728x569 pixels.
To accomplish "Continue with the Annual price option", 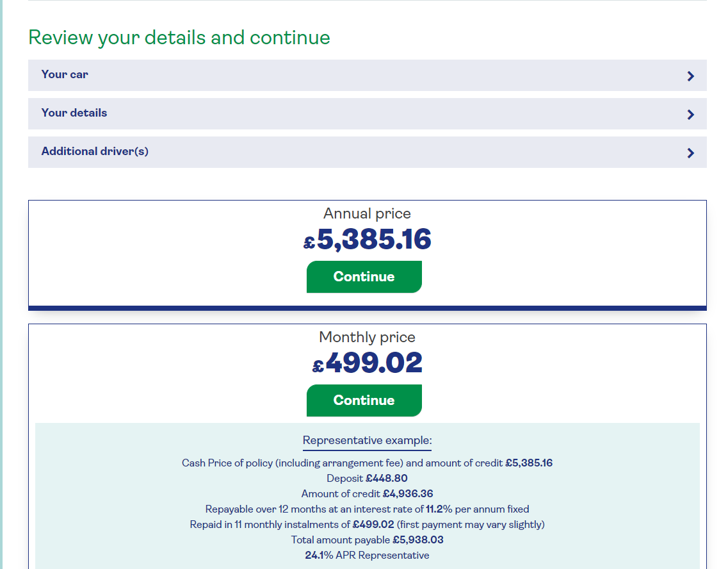I will [364, 277].
